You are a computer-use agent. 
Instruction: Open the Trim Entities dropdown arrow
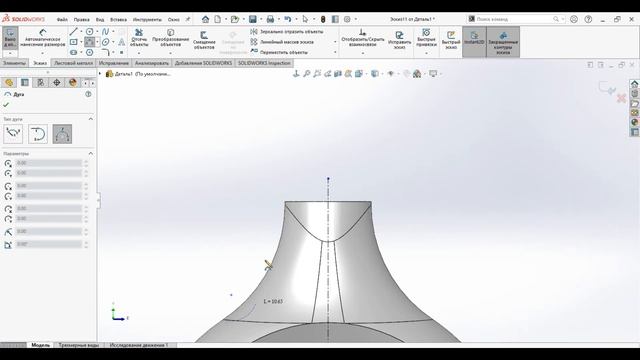[x=139, y=53]
